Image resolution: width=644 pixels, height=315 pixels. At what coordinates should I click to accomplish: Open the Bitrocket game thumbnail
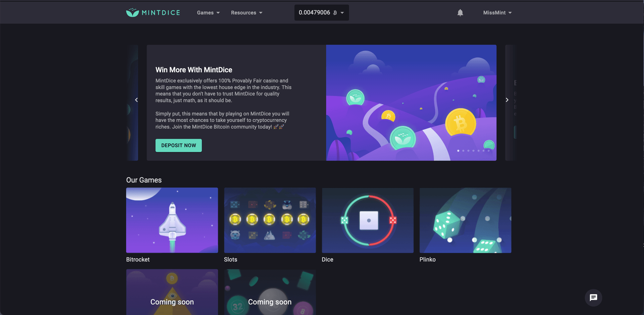coord(172,220)
